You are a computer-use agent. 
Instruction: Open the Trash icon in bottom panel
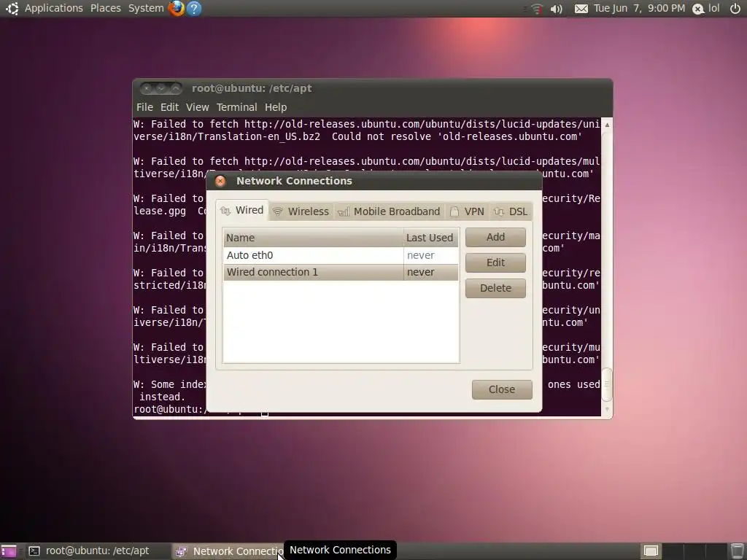point(737,551)
